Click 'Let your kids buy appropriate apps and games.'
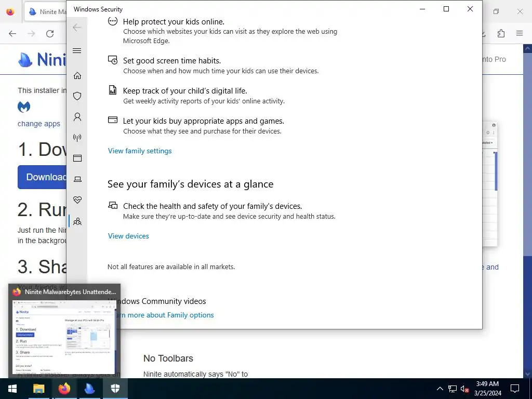This screenshot has height=399, width=532. [204, 121]
